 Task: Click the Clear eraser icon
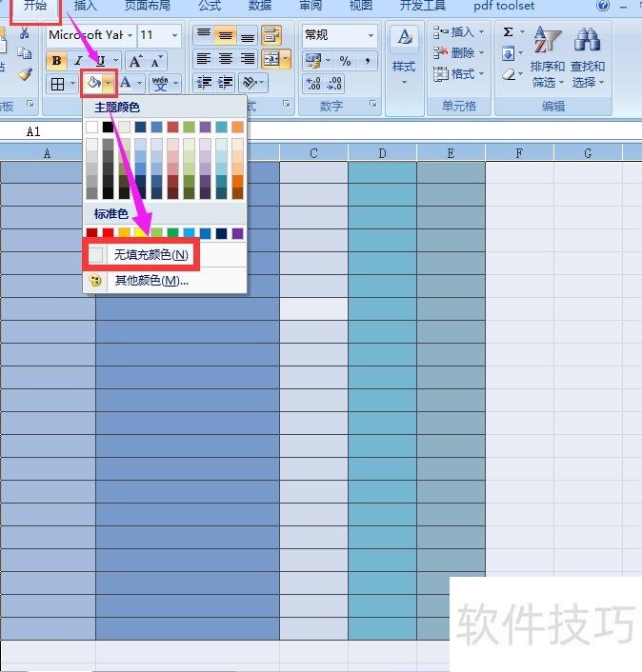point(509,75)
